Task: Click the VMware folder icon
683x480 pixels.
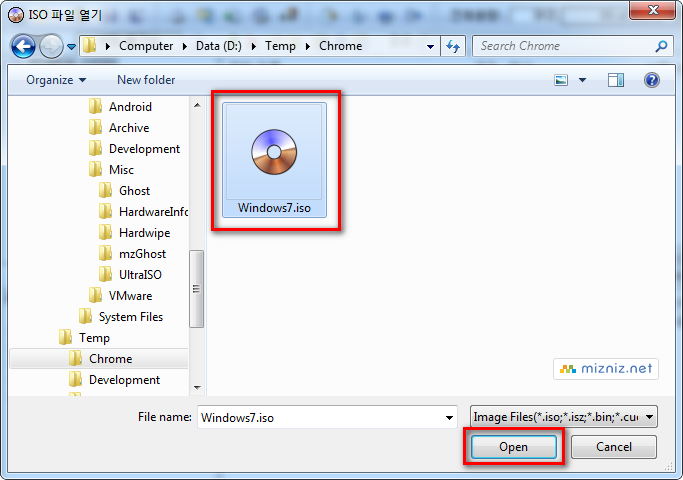Action: 95,295
